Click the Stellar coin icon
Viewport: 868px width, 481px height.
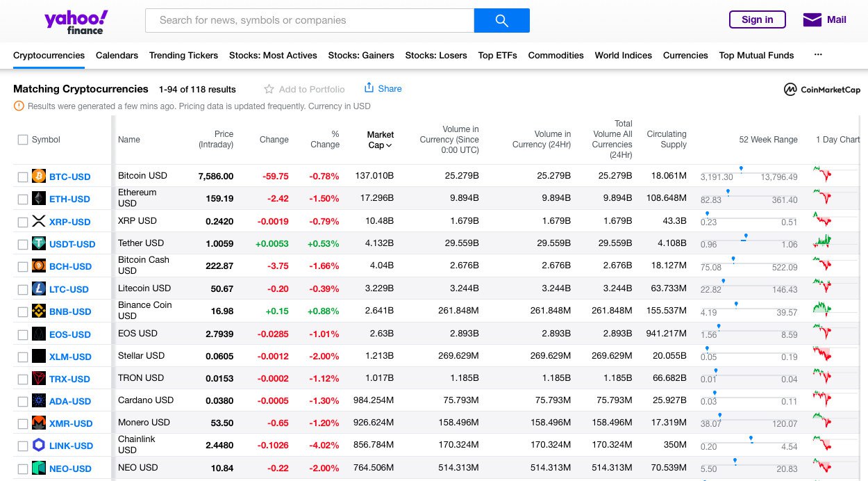(39, 357)
